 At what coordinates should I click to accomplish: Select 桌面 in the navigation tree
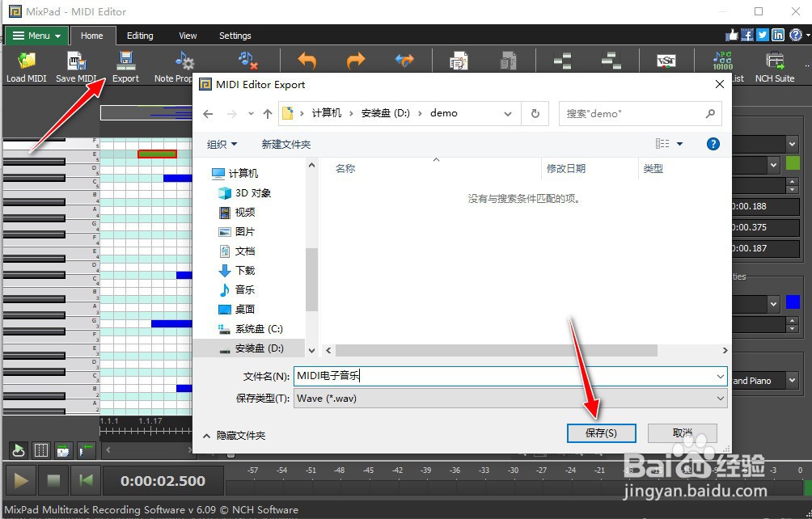click(x=237, y=309)
